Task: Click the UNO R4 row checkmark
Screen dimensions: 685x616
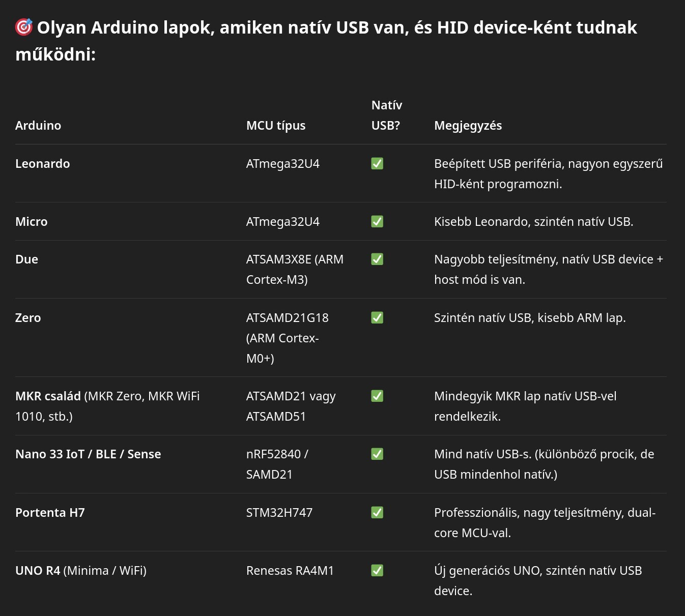Action: tap(377, 570)
